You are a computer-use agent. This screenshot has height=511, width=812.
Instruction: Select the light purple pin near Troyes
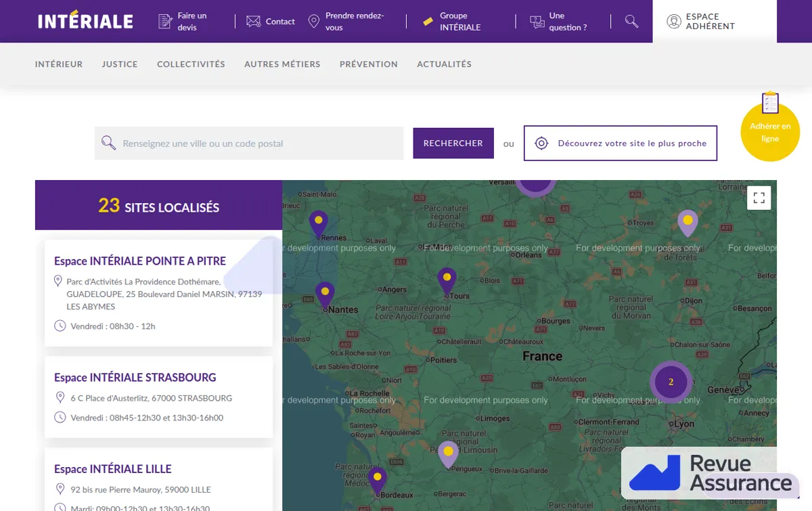pyautogui.click(x=687, y=223)
